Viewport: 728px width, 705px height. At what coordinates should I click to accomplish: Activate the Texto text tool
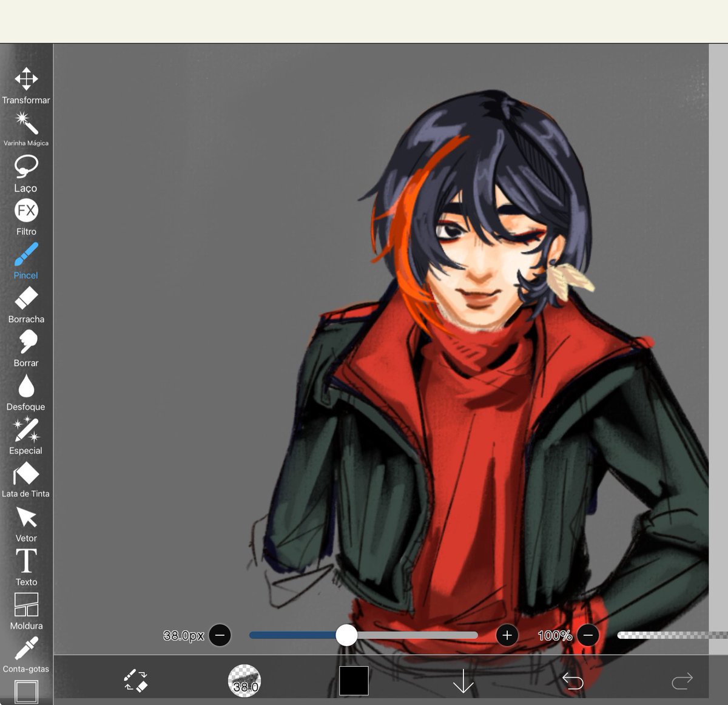(x=26, y=567)
